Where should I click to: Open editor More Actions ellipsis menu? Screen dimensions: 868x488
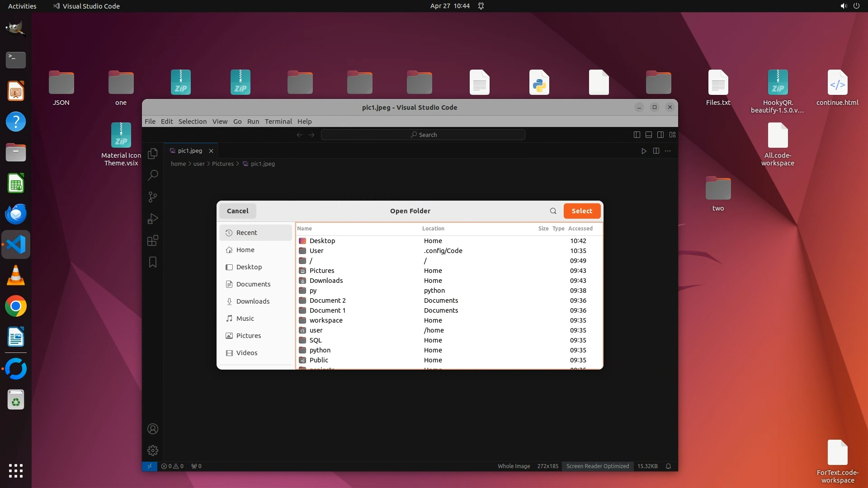click(668, 151)
